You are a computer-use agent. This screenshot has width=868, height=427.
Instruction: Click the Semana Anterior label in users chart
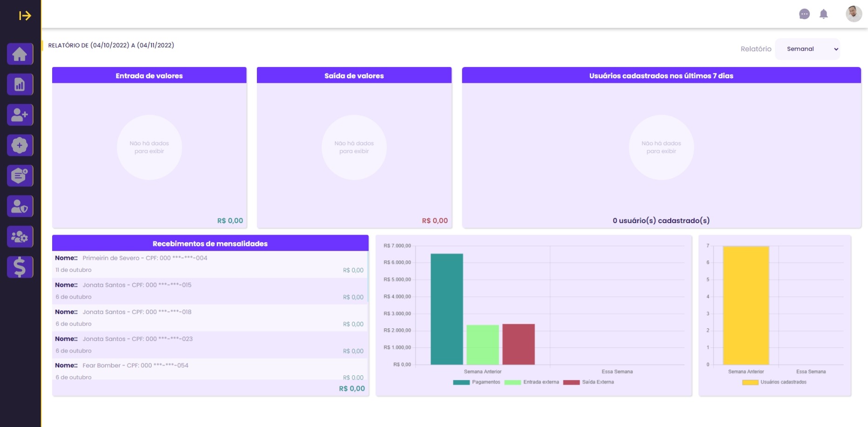746,372
